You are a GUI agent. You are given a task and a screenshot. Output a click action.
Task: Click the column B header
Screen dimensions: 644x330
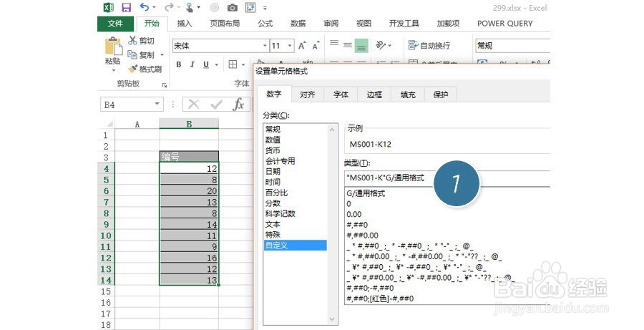click(x=189, y=124)
